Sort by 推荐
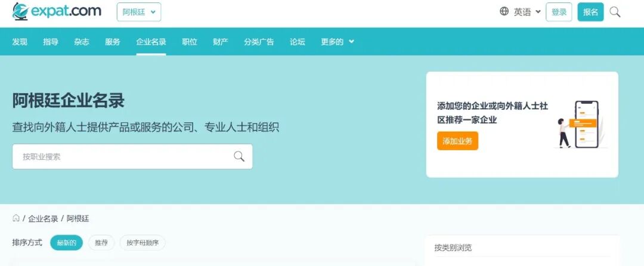 [101, 243]
